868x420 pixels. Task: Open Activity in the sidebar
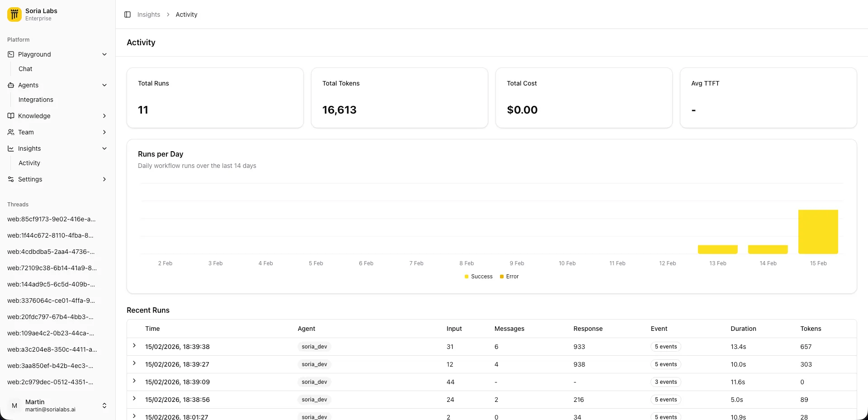29,163
